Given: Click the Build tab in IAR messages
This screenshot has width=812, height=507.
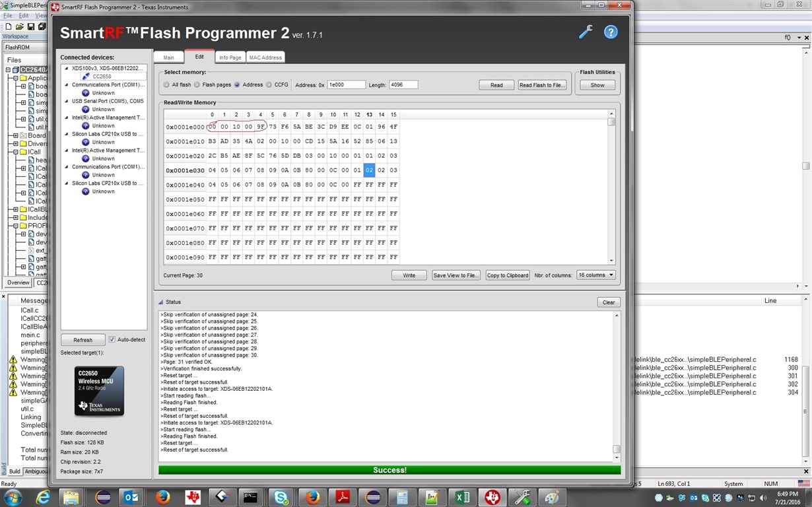Looking at the screenshot, I should [x=14, y=471].
